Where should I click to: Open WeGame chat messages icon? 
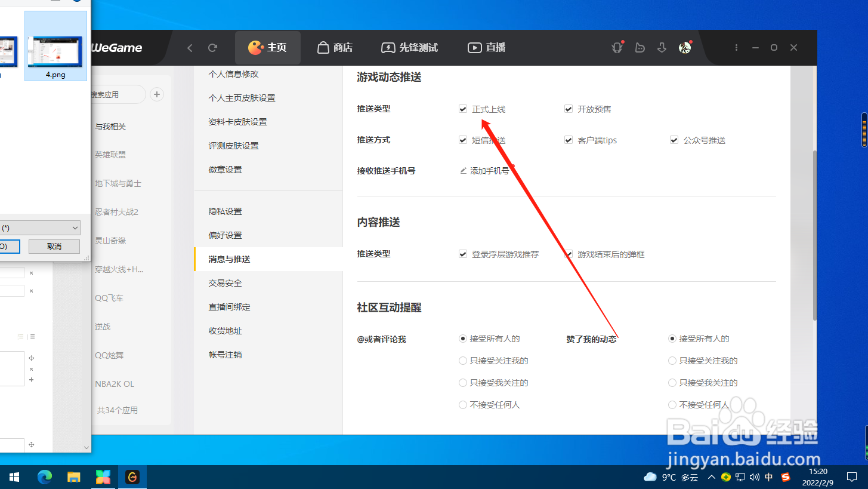(640, 48)
